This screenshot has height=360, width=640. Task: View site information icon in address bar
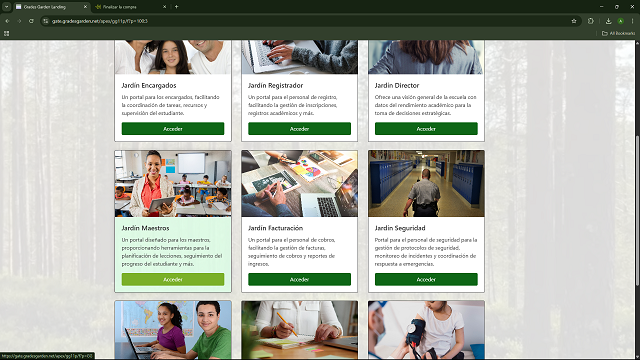pos(46,21)
